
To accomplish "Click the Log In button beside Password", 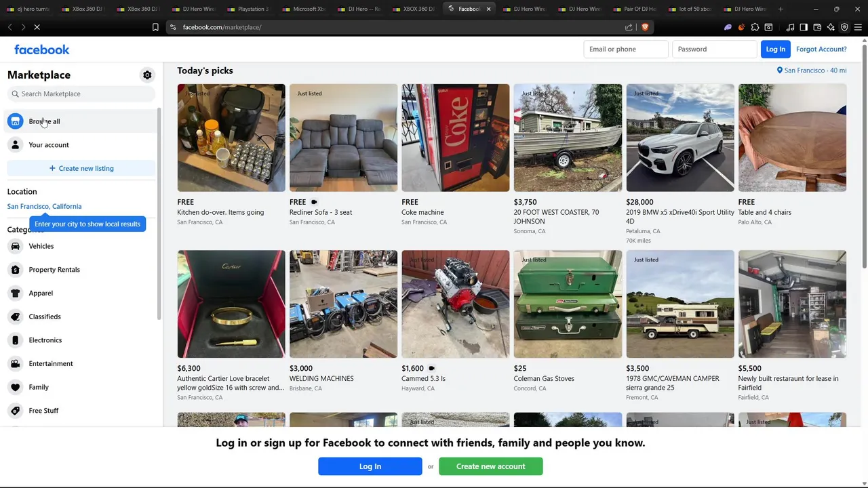I will coord(775,49).
